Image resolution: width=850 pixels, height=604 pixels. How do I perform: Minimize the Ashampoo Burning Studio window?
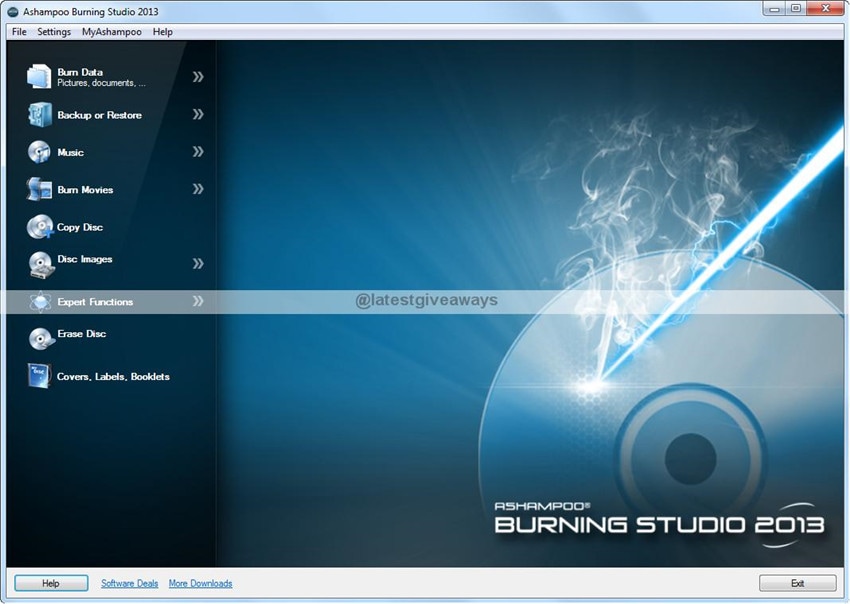pos(775,9)
